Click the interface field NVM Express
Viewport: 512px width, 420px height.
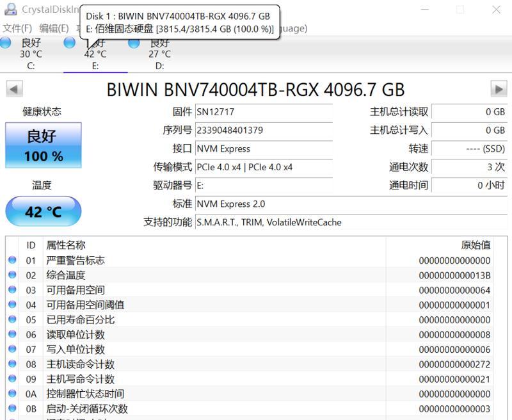[264, 149]
